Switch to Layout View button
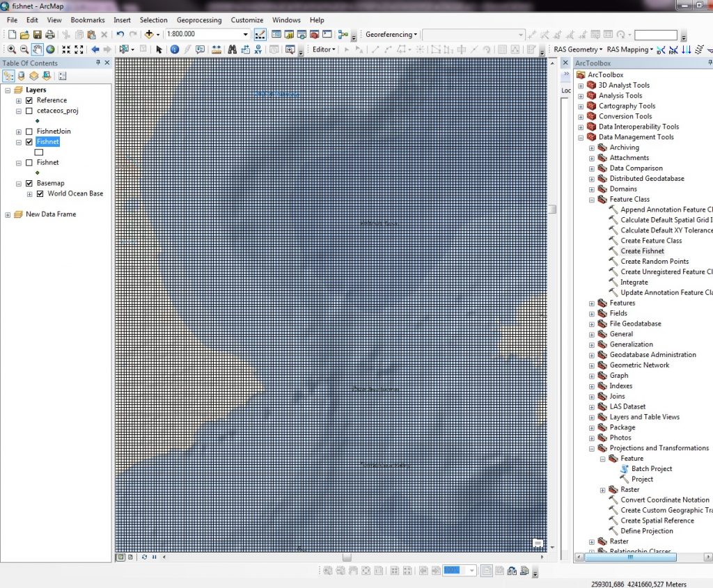Image resolution: width=713 pixels, height=588 pixels. coord(130,557)
